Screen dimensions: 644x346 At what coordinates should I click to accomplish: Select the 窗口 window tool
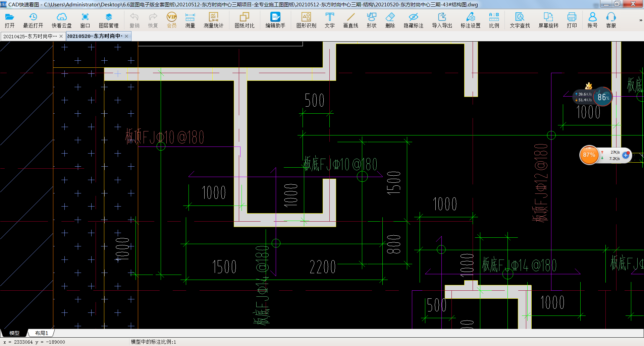click(x=85, y=20)
